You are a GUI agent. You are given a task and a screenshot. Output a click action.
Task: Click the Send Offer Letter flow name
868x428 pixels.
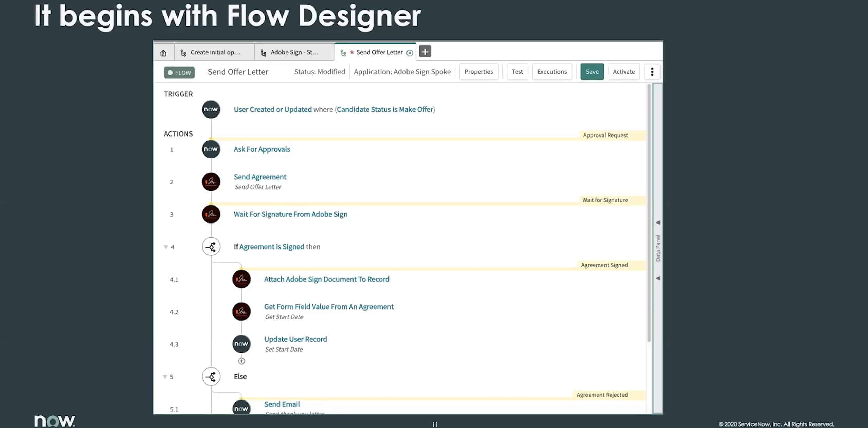(238, 72)
